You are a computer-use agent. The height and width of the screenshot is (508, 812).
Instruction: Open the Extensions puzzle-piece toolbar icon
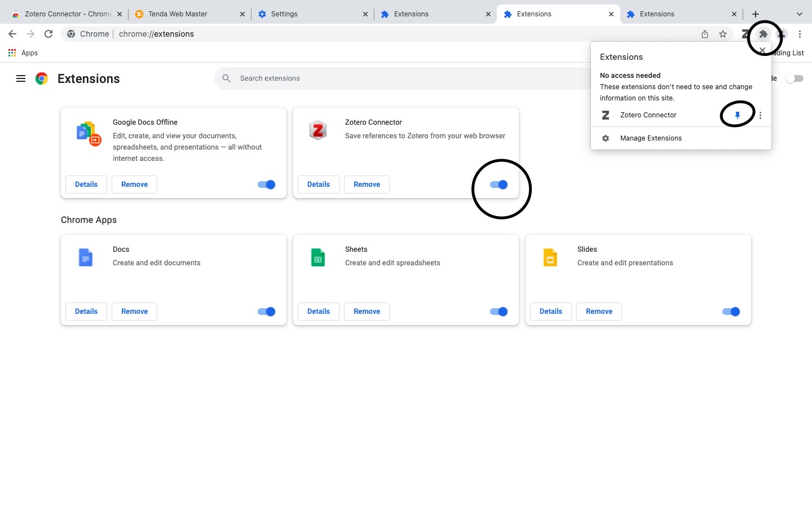764,34
